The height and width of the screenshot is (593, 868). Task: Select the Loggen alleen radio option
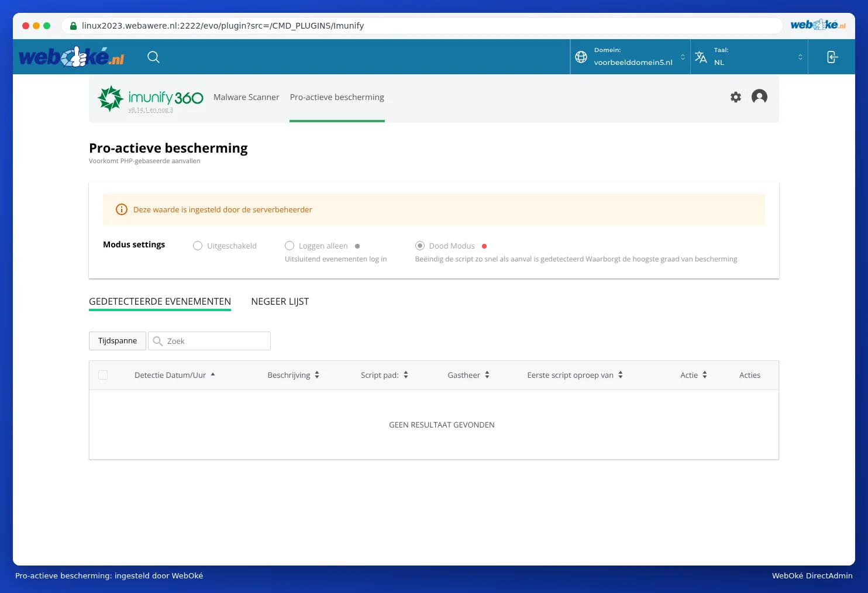(290, 246)
